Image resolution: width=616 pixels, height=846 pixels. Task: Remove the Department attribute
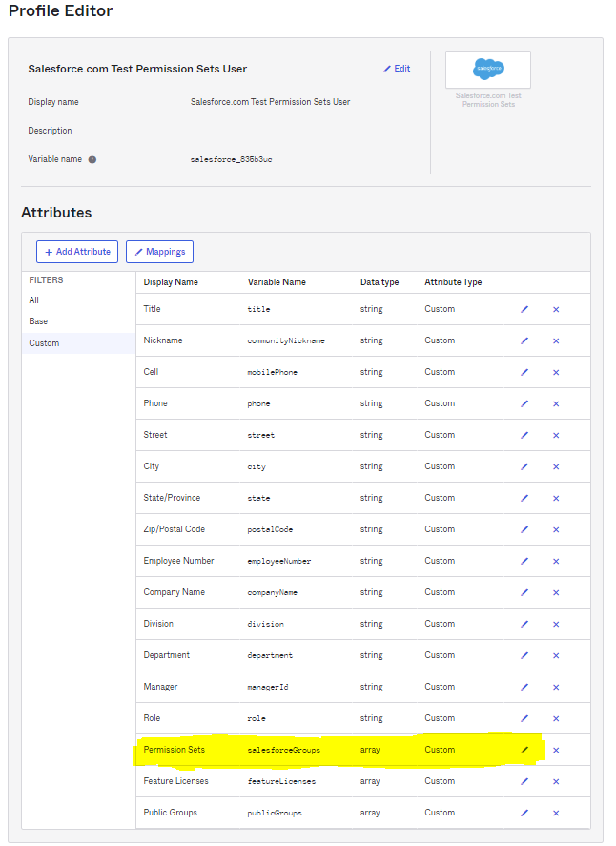tap(556, 655)
